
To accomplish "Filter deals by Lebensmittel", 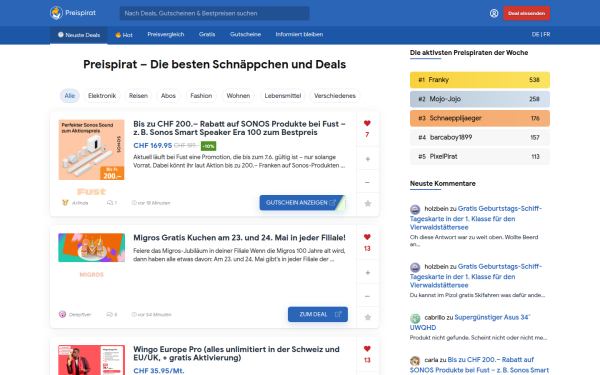I will point(283,96).
